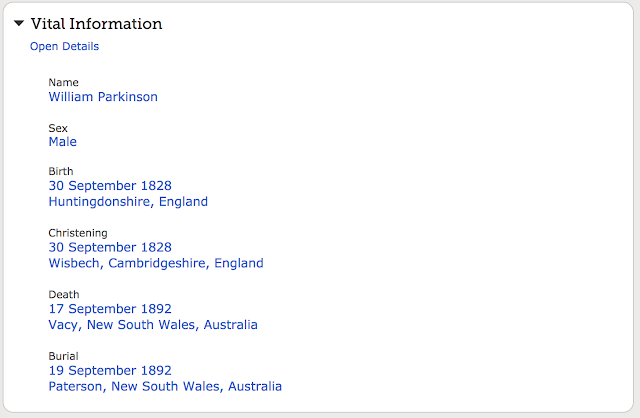Click Wisbech, Cambridgeshire, England christening place
Screen dimensions: 640x418
tap(156, 263)
